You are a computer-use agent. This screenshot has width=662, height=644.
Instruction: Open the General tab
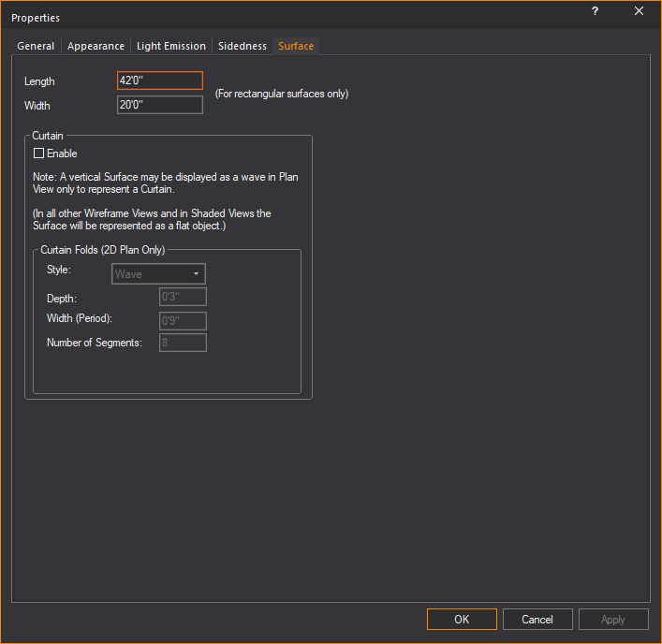point(36,46)
